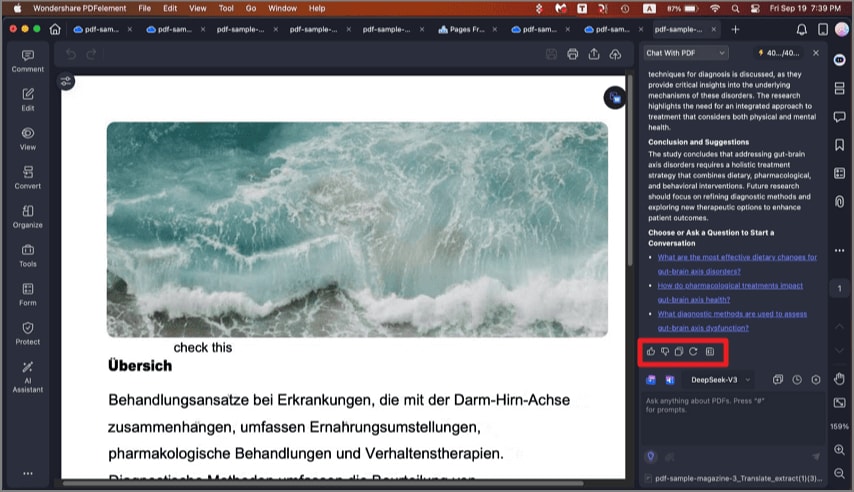This screenshot has width=854, height=492.
Task: Select the hand pan tool
Action: point(839,379)
